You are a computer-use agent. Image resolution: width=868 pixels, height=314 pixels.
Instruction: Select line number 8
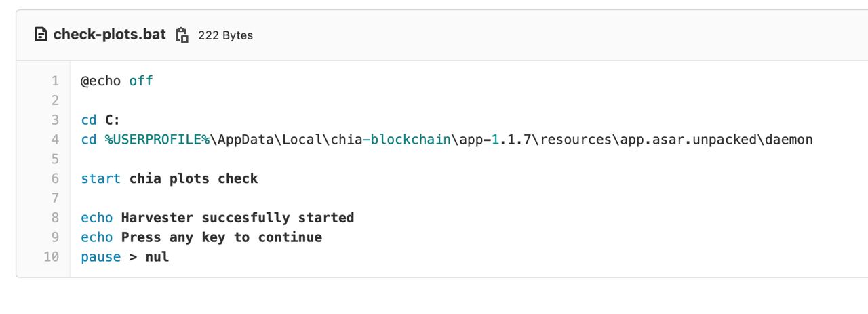[55, 218]
